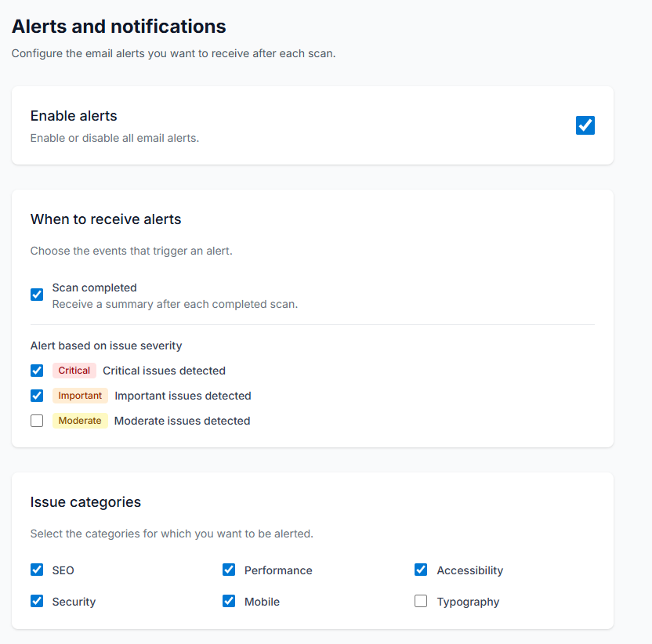Disable "Important issues detected" alerts
652x644 pixels.
click(x=36, y=396)
